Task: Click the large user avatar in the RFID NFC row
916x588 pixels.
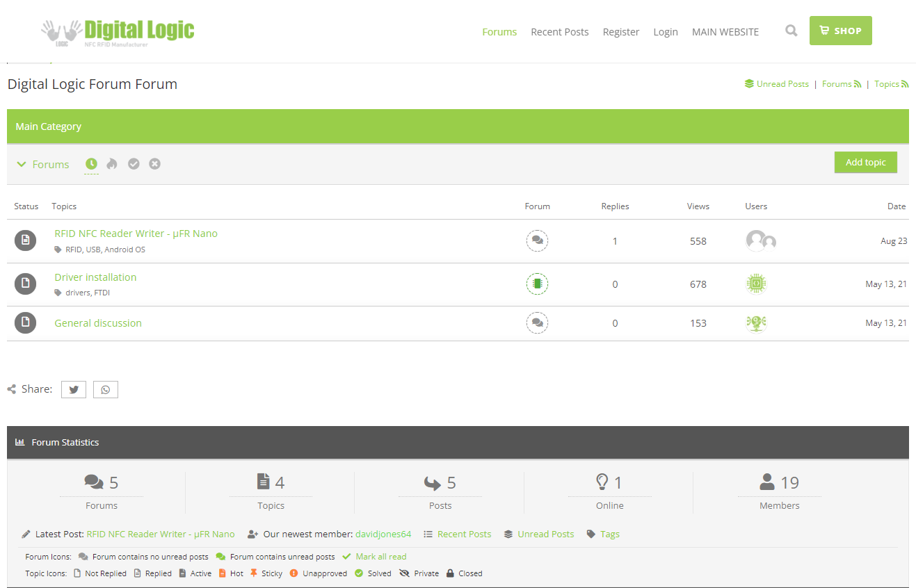Action: (755, 240)
